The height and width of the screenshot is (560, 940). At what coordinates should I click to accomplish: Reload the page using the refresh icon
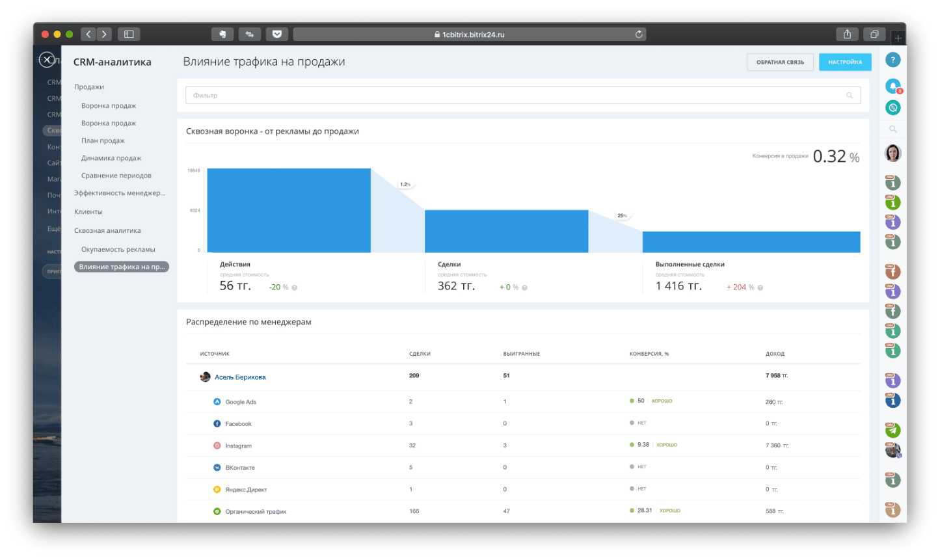[639, 34]
